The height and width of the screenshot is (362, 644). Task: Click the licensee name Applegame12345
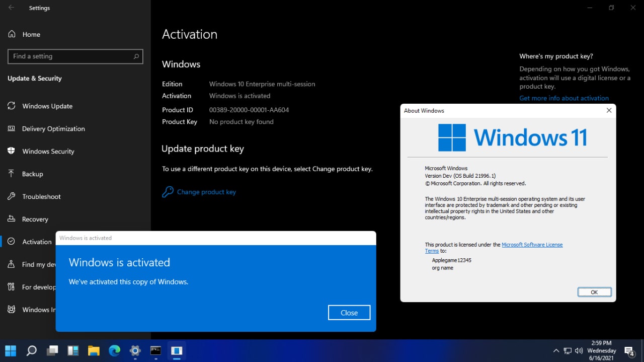pos(451,260)
